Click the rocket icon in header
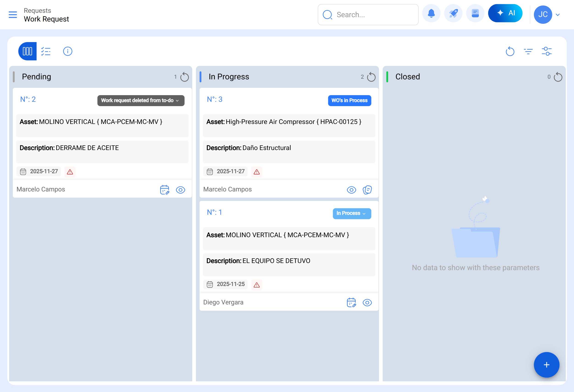 [x=453, y=13]
